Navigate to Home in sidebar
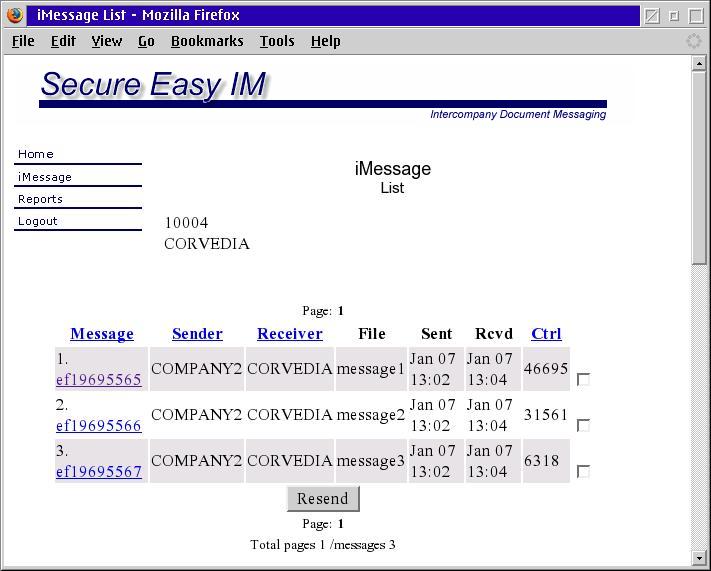Image resolution: width=711 pixels, height=571 pixels. tap(36, 154)
